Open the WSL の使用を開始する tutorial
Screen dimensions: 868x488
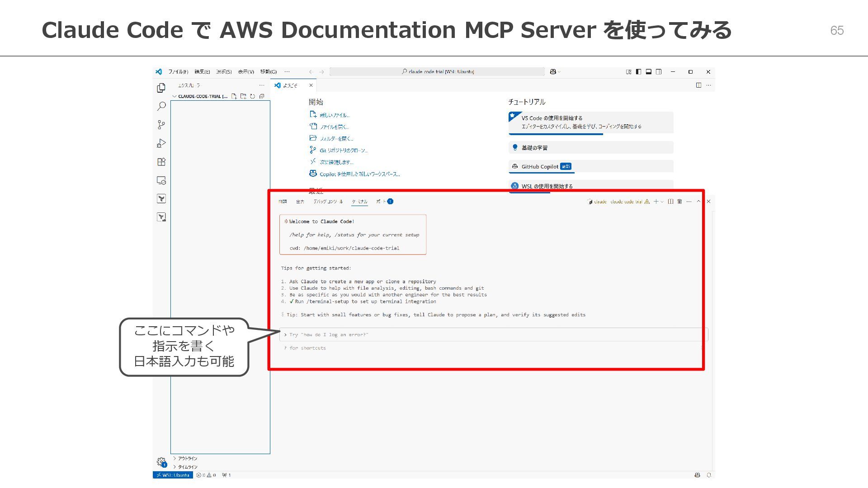pos(591,186)
